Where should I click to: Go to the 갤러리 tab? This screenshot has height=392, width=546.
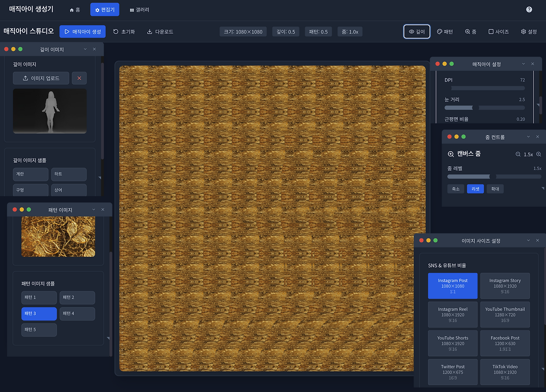click(x=139, y=9)
